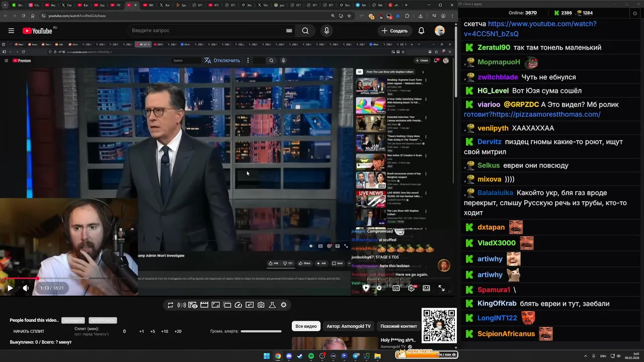The image size is (644, 362).
Task: Open the browser extensions puzzle menu
Action: [407, 16]
